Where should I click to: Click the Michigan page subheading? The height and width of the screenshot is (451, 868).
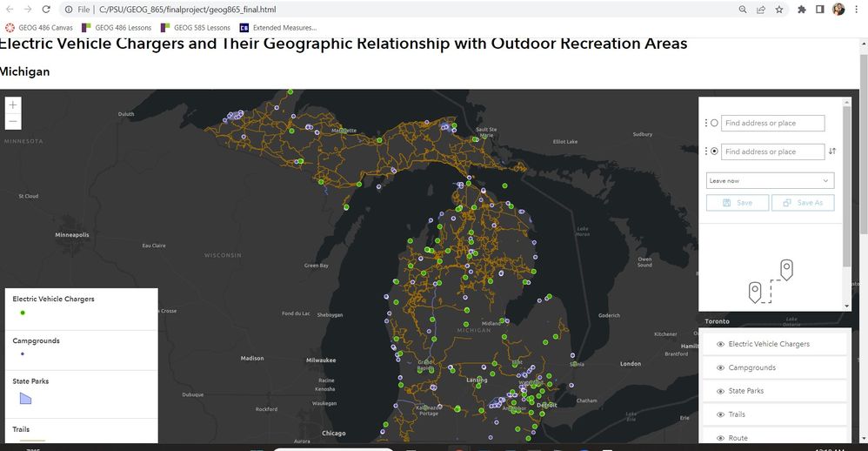[24, 71]
